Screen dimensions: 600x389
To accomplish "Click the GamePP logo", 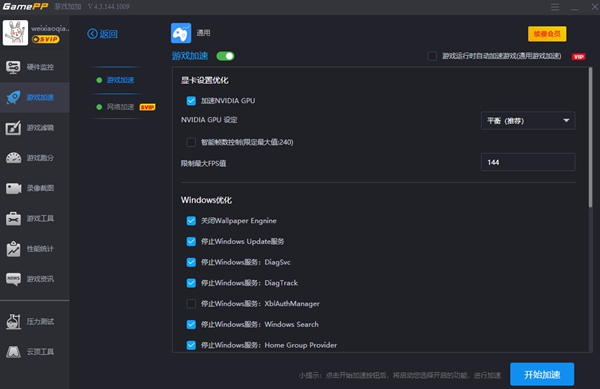I will tap(25, 7).
